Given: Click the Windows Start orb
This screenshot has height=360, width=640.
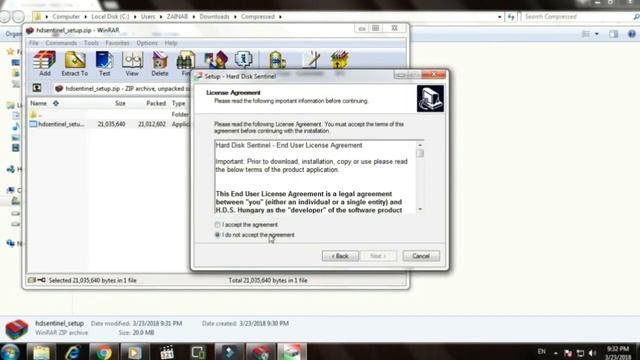Looking at the screenshot, I should 10,352.
